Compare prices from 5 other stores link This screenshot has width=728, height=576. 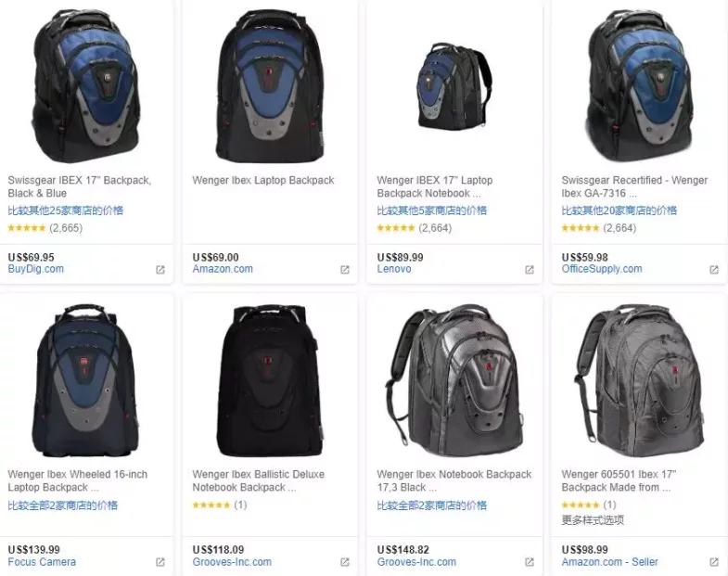[432, 211]
